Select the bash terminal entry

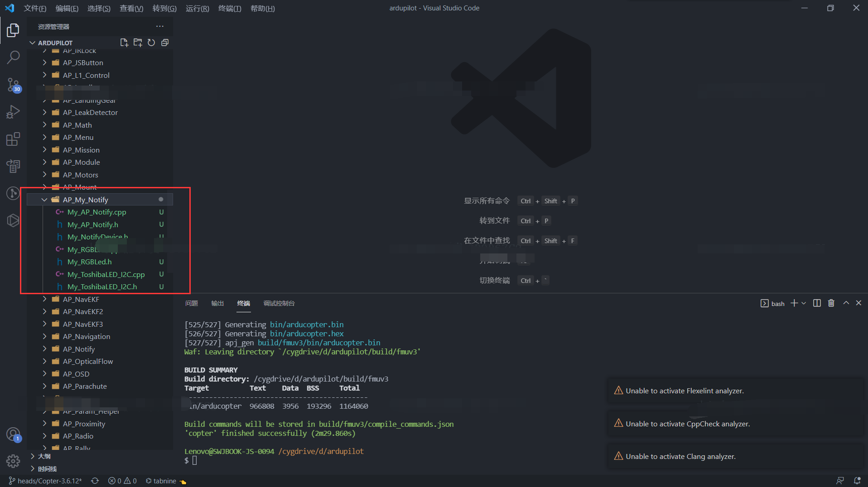coord(772,303)
